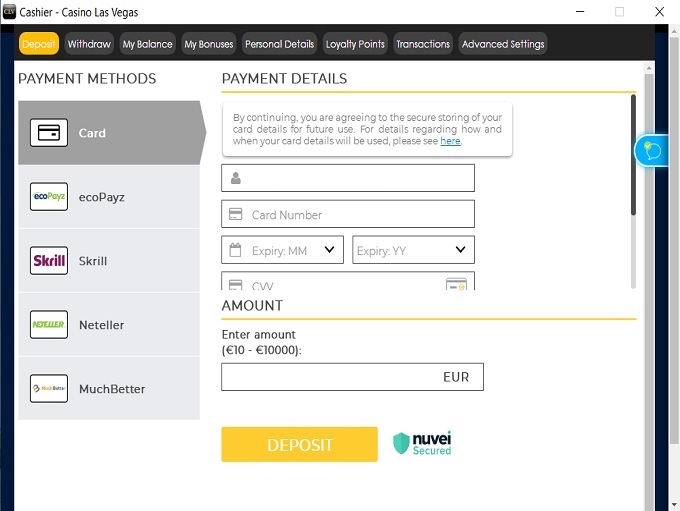Choose the ecoPayz logo icon
This screenshot has height=511, width=680.
tap(49, 197)
